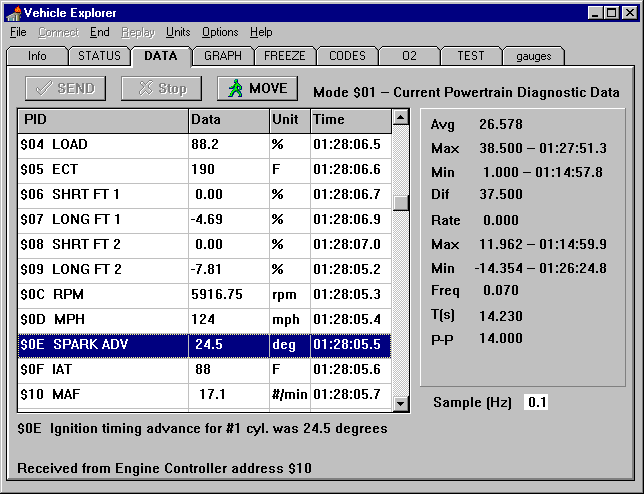Viewport: 644px width, 494px height.
Task: Switch to the CODES tab
Action: point(347,56)
